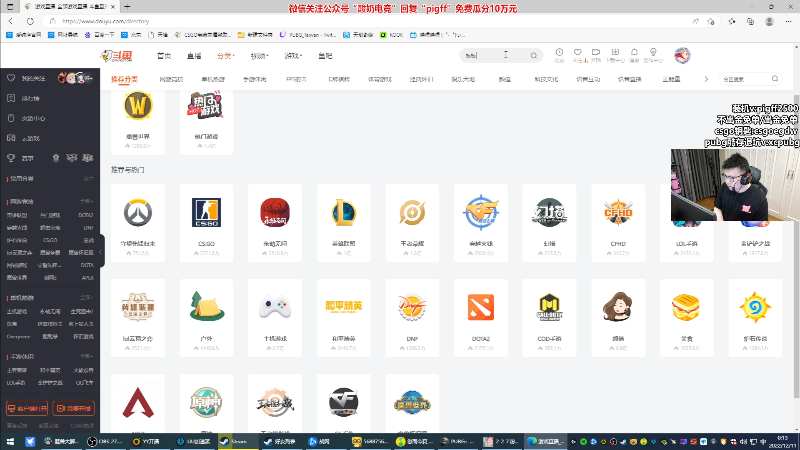
Task: Open the World of Warcraft tile
Action: [x=138, y=121]
